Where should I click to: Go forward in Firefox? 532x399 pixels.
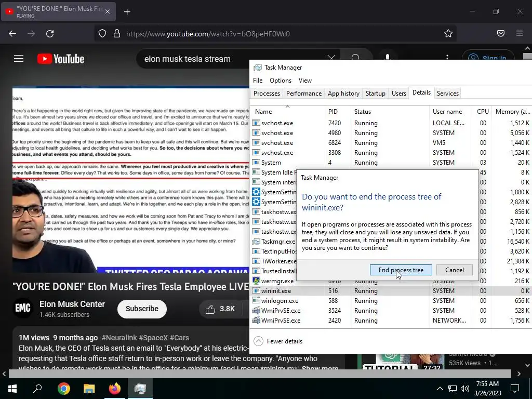[31, 34]
